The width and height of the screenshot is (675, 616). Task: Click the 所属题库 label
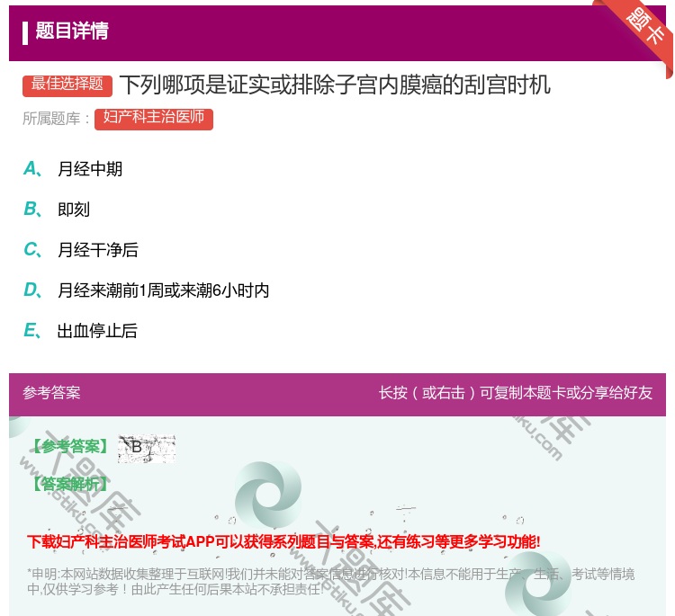[57, 119]
